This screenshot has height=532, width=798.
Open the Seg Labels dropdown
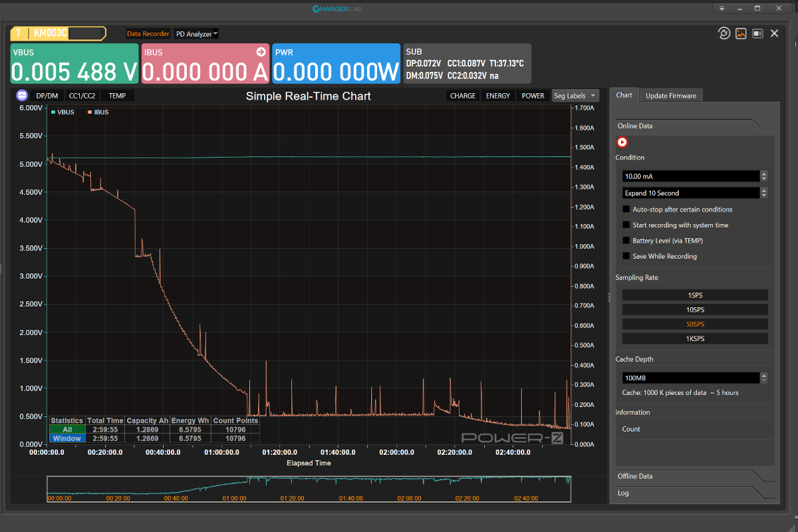(x=575, y=96)
